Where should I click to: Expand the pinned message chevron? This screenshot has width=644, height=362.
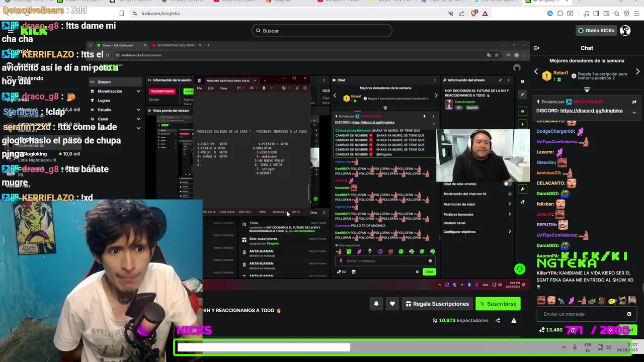[634, 112]
